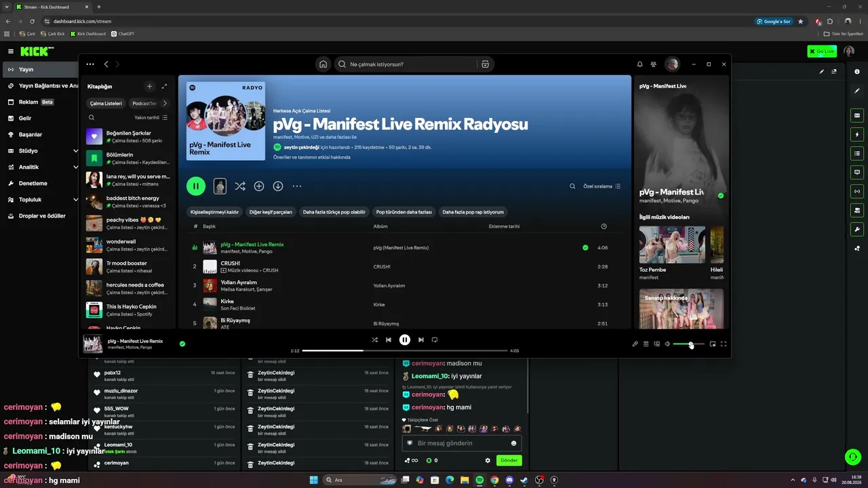Add playlist to library with plus circle
The height and width of the screenshot is (488, 868).
click(259, 186)
